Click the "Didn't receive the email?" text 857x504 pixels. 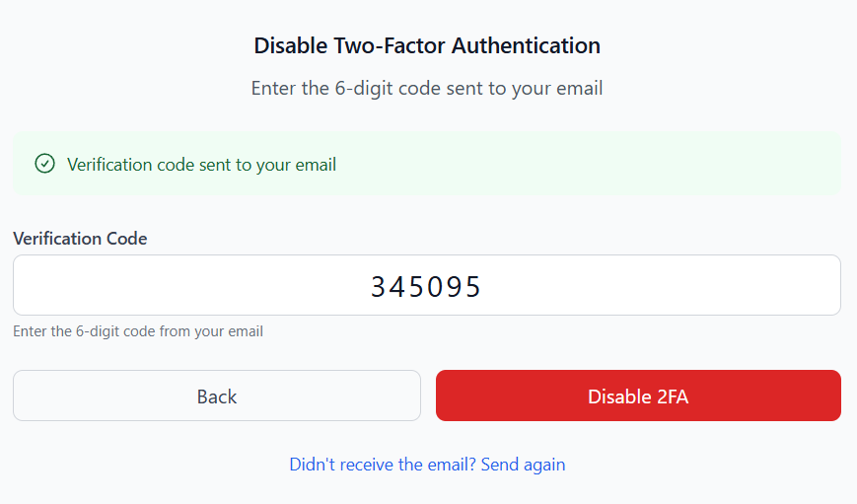click(383, 465)
